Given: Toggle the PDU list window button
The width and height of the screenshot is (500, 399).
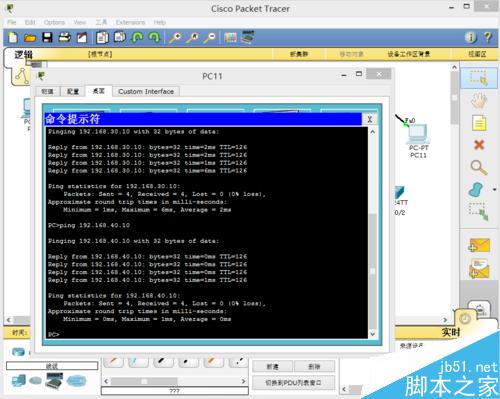Looking at the screenshot, I should click(x=293, y=383).
